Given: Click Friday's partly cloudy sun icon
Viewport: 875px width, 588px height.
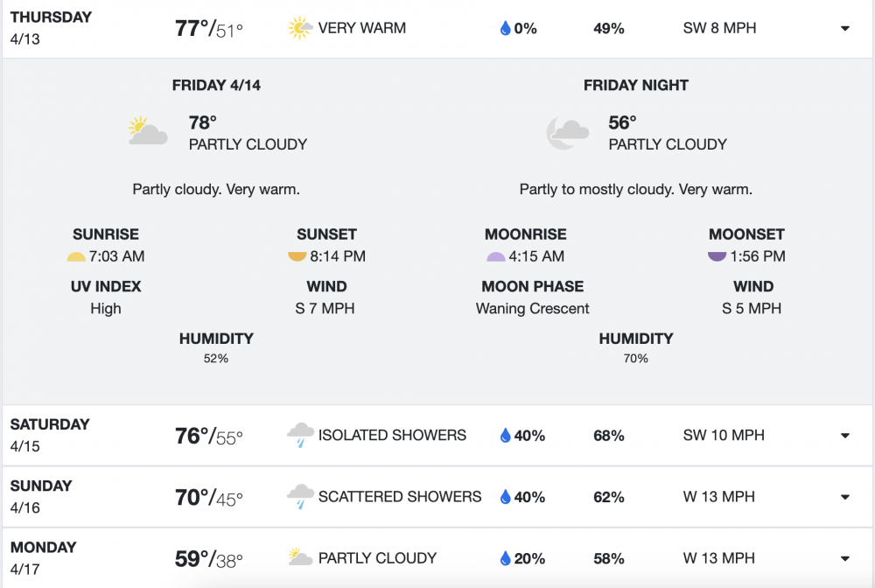Looking at the screenshot, I should tap(148, 132).
